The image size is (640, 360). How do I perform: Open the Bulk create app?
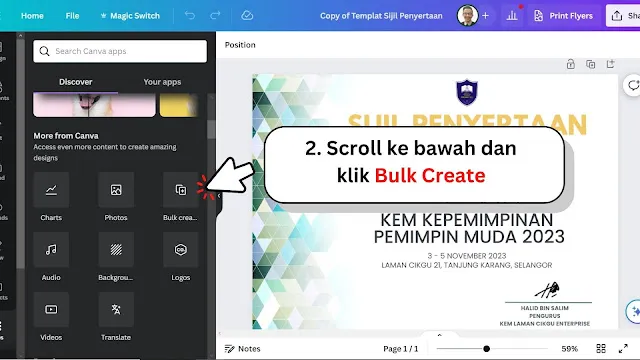tap(180, 190)
